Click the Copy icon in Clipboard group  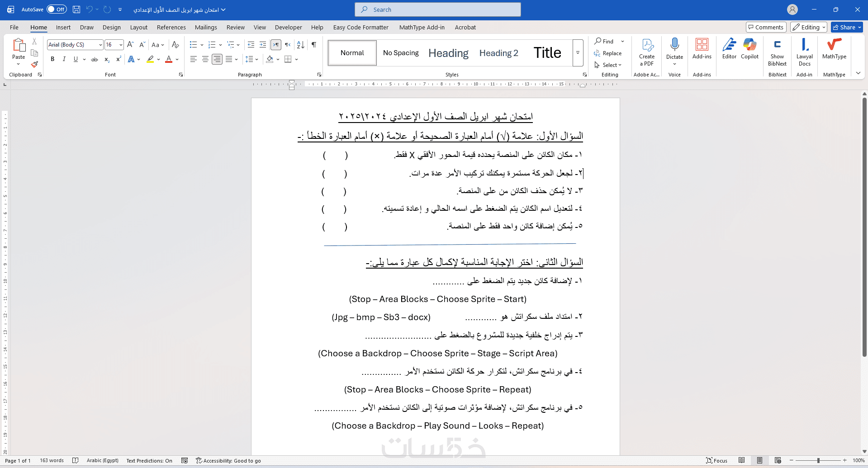[34, 53]
